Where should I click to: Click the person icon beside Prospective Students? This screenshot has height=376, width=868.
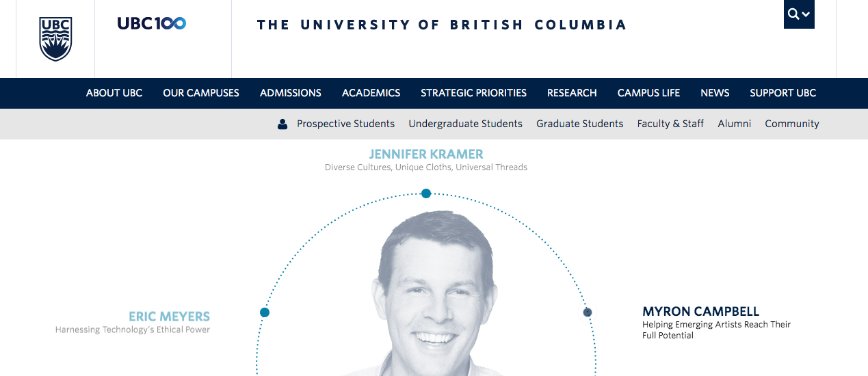[x=282, y=124]
